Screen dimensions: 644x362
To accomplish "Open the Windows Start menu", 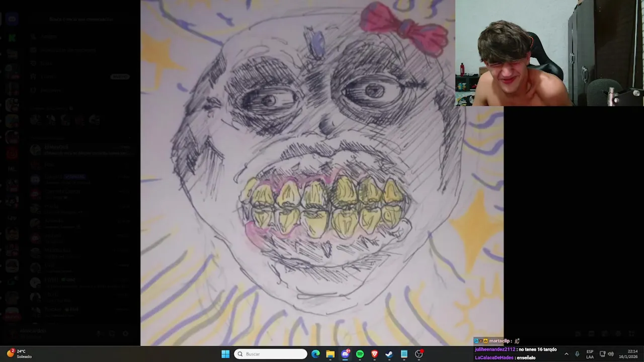I will pos(225,354).
